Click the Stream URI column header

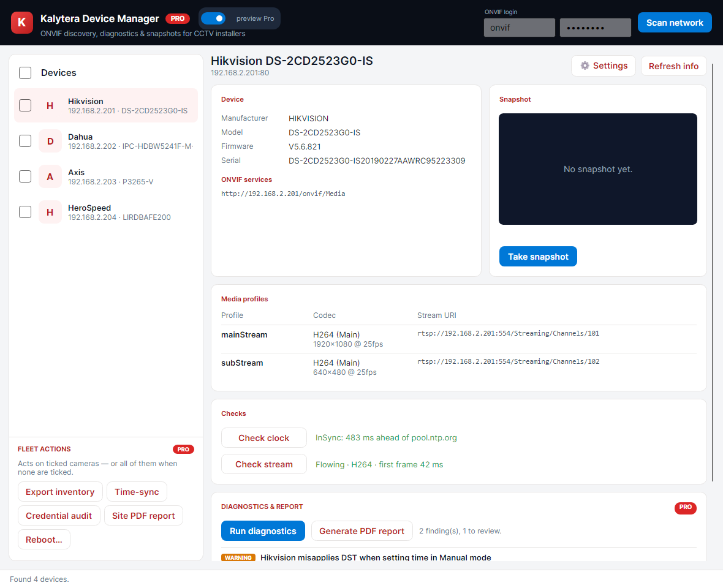click(x=437, y=315)
